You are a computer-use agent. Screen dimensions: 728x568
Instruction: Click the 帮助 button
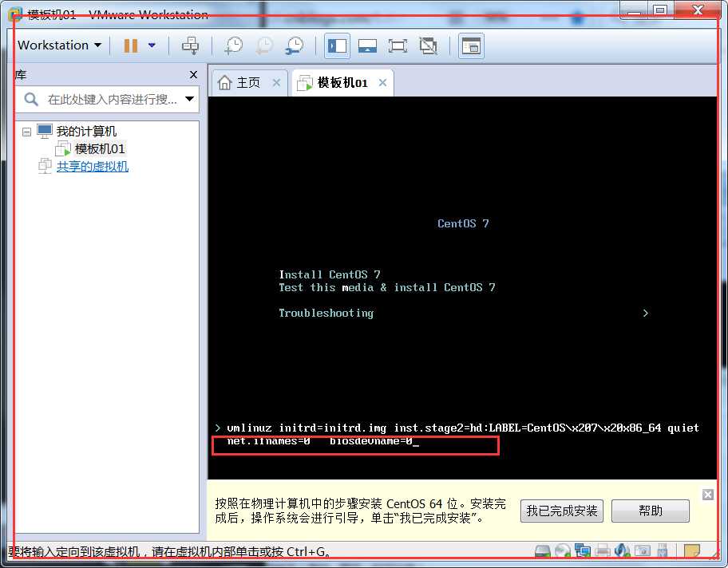pos(651,511)
